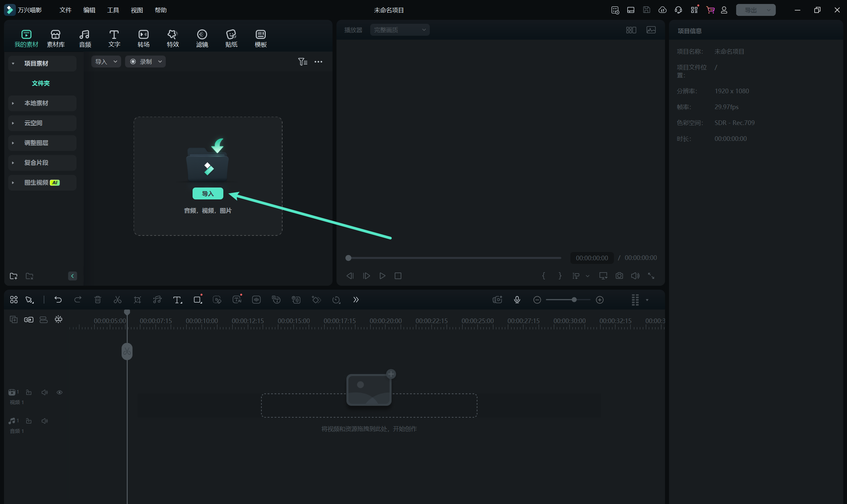The height and width of the screenshot is (504, 847).
Task: Select the 文件夹 folder entry
Action: pyautogui.click(x=41, y=83)
